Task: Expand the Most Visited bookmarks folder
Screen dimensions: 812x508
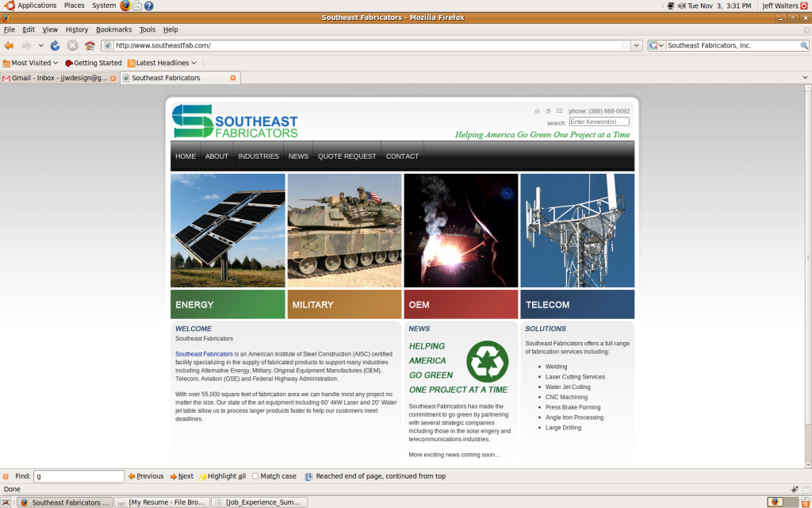Action: pyautogui.click(x=30, y=63)
